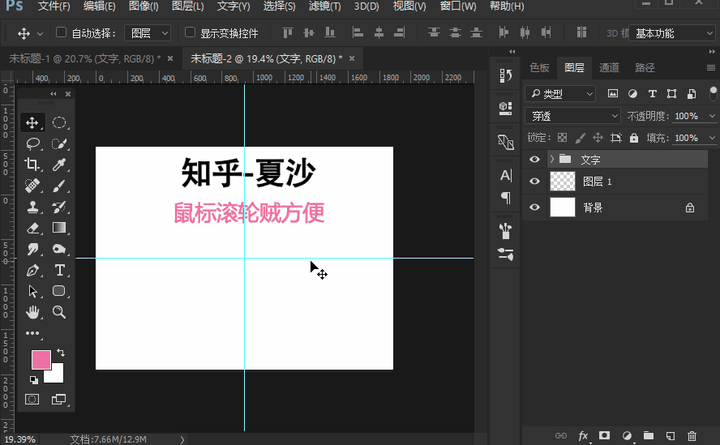Select the Smudge tool

point(32,249)
